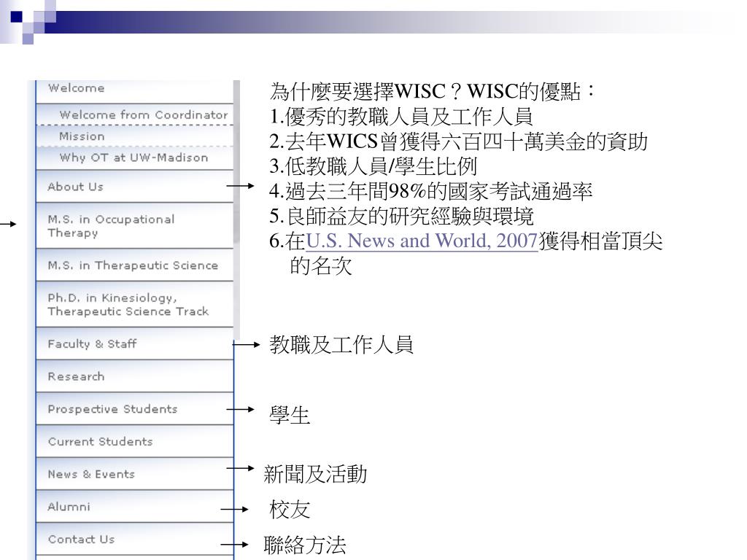Open M.S. in Therapeutic Science item

point(134,265)
